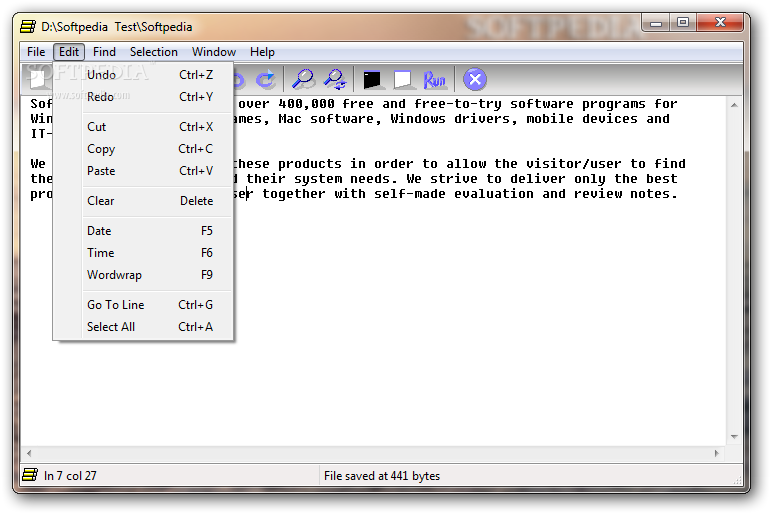Screen dimensions: 771x514
Task: Click the word 'evaluation' in the text
Action: (x=494, y=194)
